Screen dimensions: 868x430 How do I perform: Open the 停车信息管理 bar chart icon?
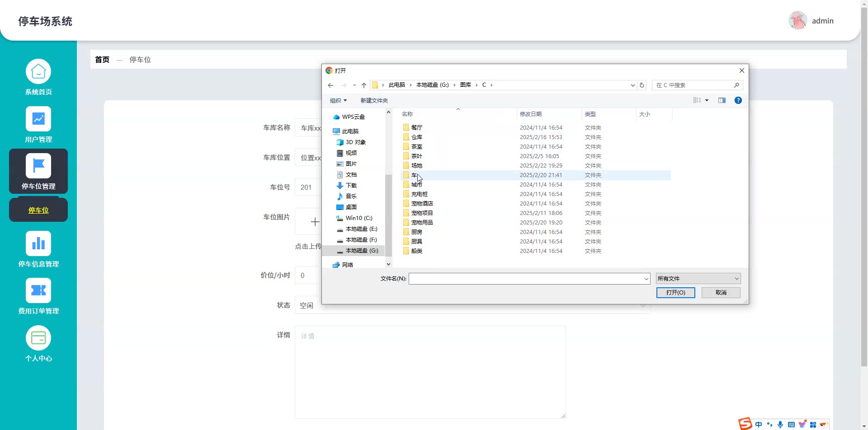[x=38, y=243]
